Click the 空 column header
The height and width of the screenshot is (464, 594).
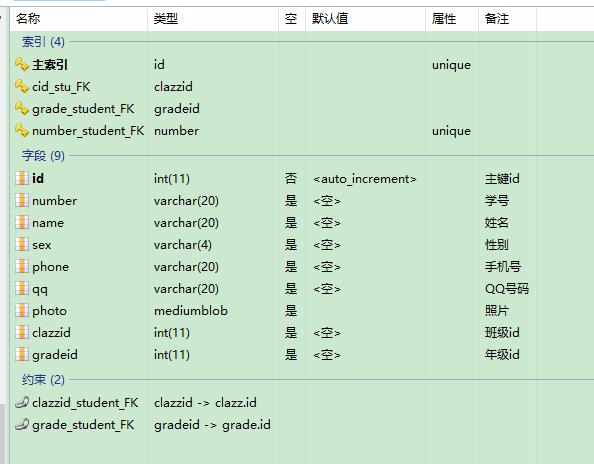click(x=291, y=18)
